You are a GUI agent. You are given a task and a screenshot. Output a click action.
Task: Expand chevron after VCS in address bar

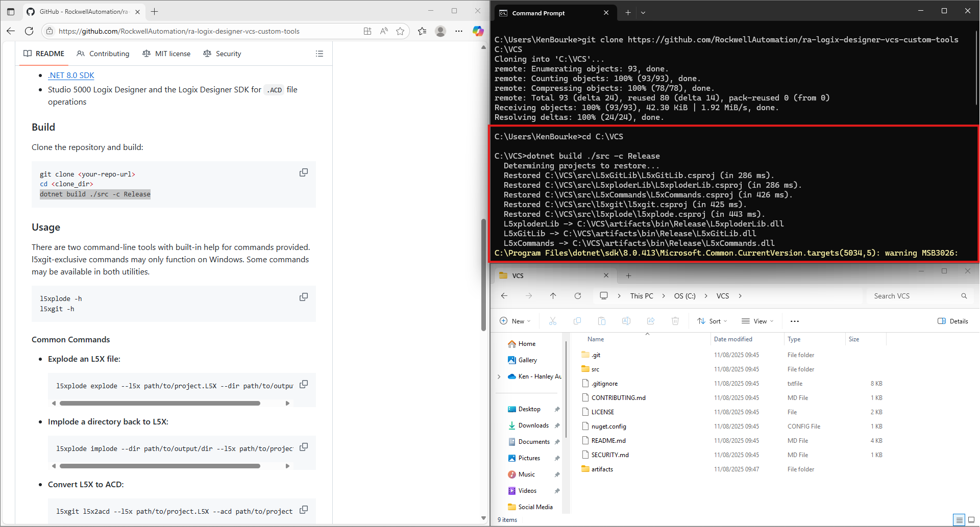(x=740, y=296)
